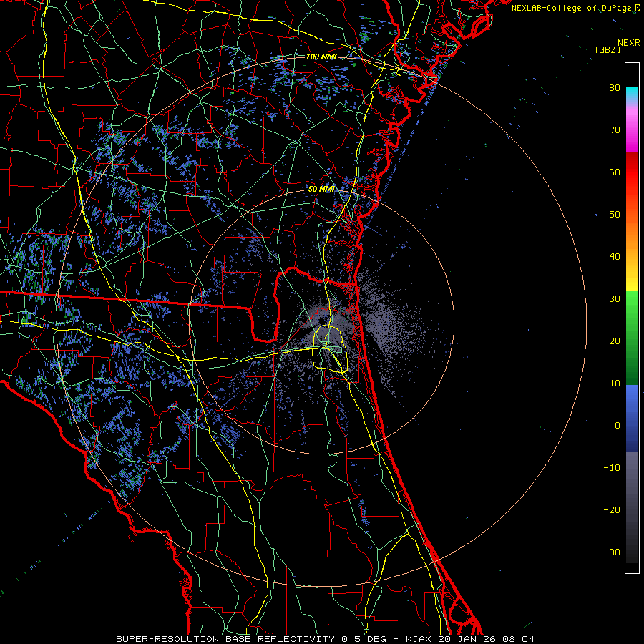Click the -30 dBZ tick label
This screenshot has width=644, height=644.
612,552
